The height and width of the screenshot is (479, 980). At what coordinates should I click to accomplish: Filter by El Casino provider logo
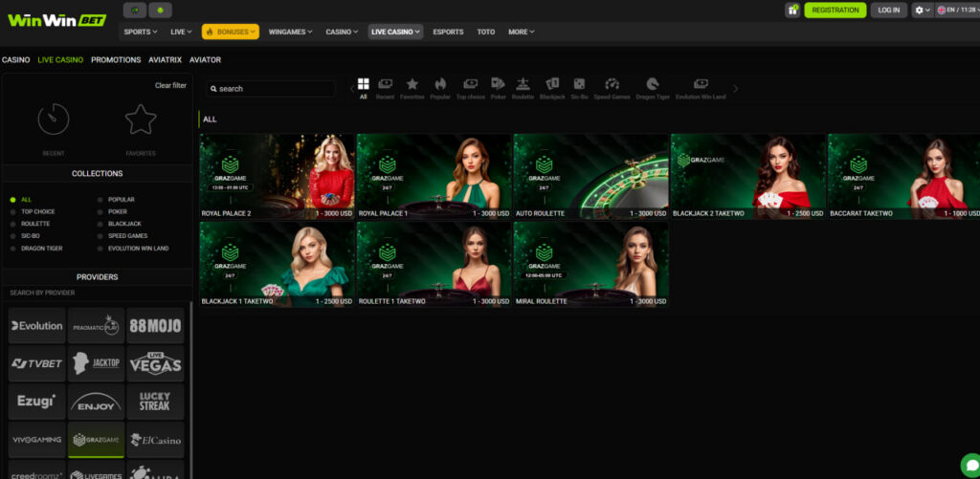pyautogui.click(x=155, y=440)
